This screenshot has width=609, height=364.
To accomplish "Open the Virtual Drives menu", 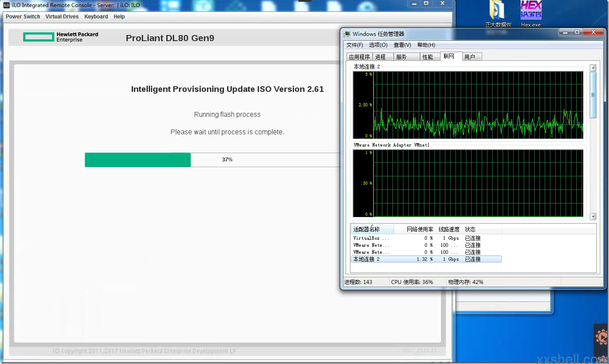I will coord(62,17).
